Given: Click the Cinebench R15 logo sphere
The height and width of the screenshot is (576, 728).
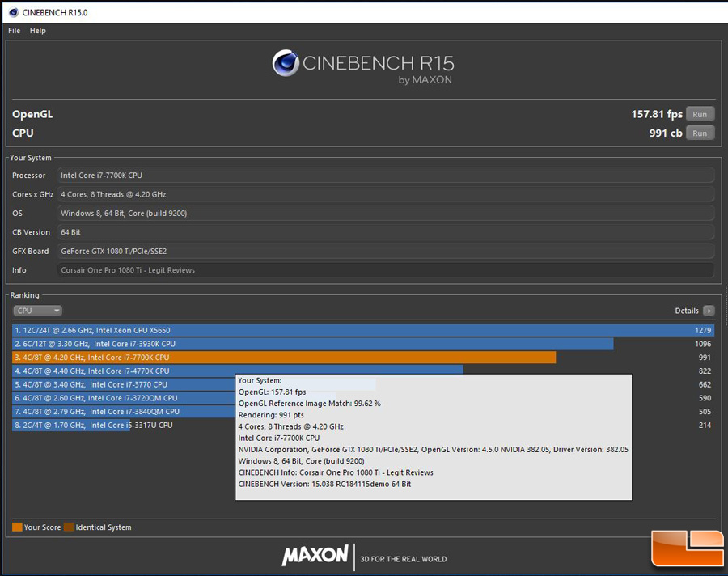Looking at the screenshot, I should click(x=286, y=63).
